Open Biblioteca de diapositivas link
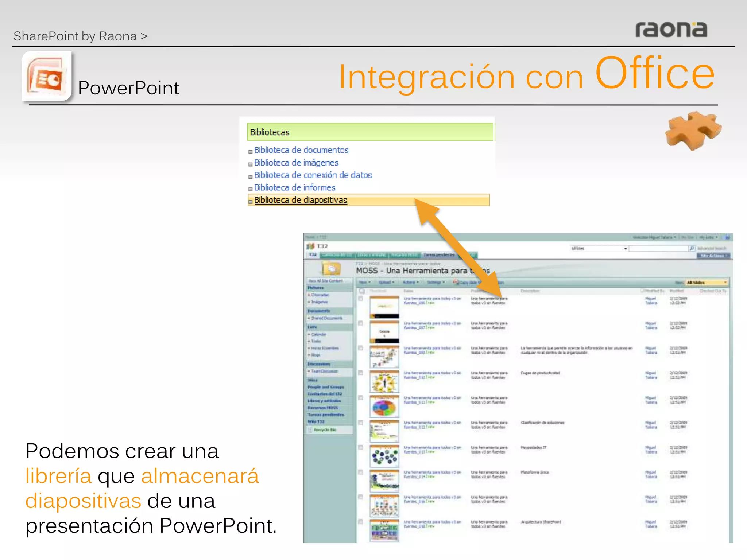 tap(301, 200)
